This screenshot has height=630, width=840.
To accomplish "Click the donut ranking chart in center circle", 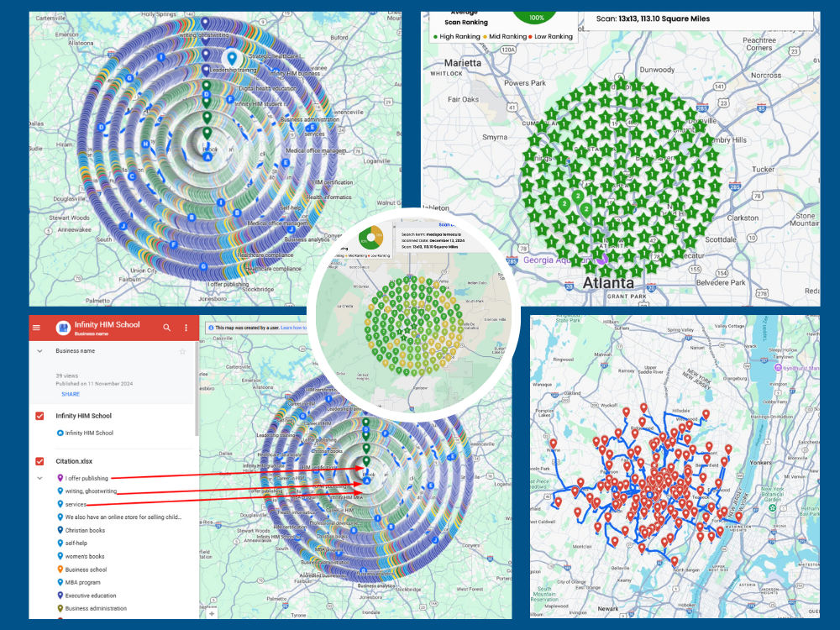I will coord(370,237).
